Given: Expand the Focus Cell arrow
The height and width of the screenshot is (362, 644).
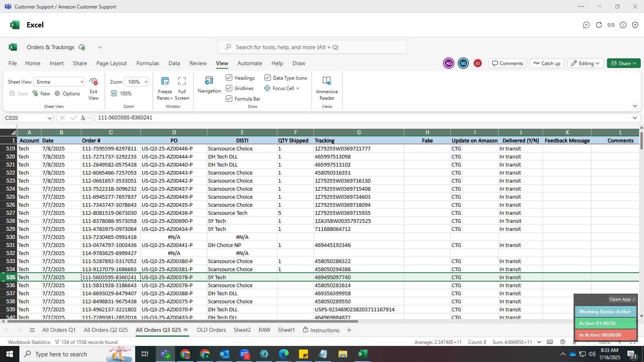Looking at the screenshot, I should click(x=297, y=88).
